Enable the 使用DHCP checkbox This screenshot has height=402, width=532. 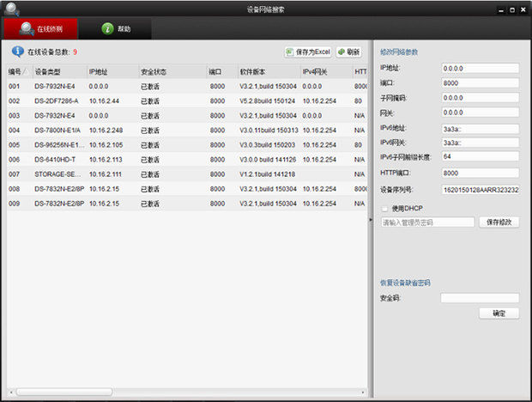click(384, 208)
